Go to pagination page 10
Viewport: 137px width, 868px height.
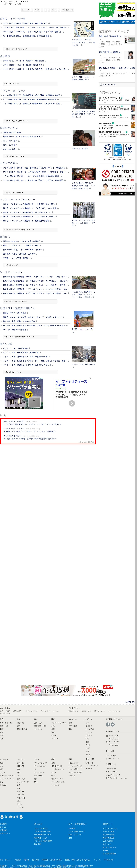coord(63,10)
